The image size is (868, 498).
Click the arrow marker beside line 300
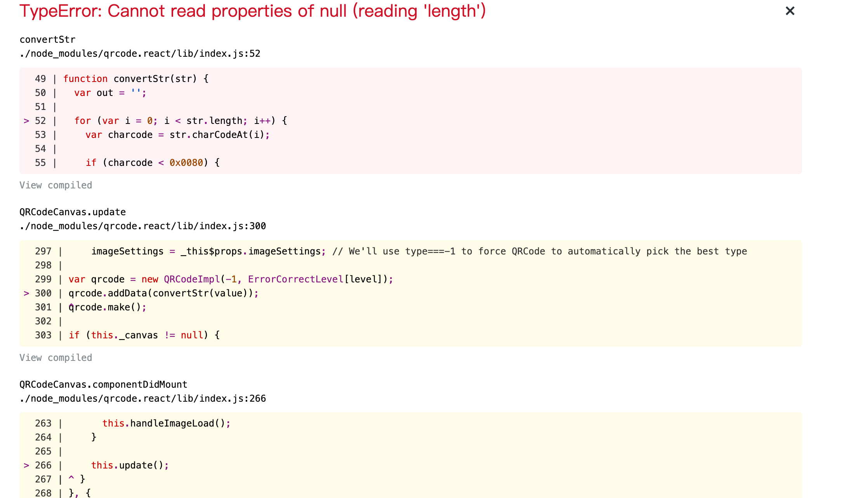pyautogui.click(x=26, y=293)
